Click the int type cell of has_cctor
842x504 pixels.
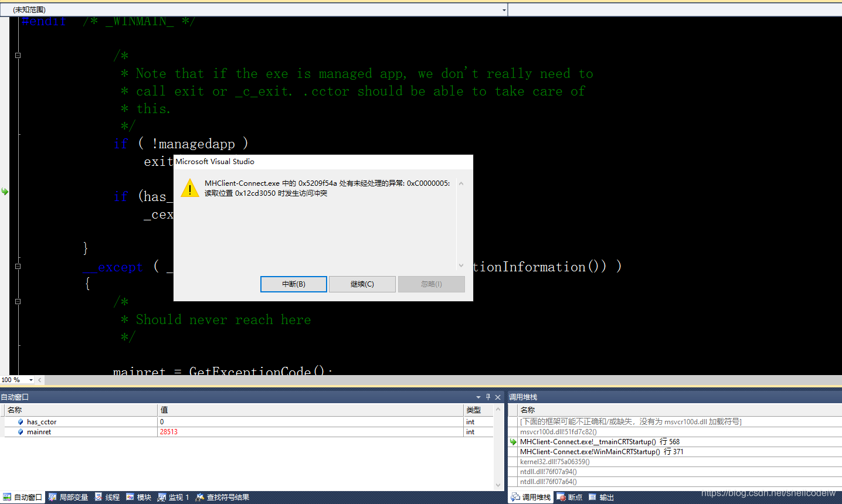(478, 422)
